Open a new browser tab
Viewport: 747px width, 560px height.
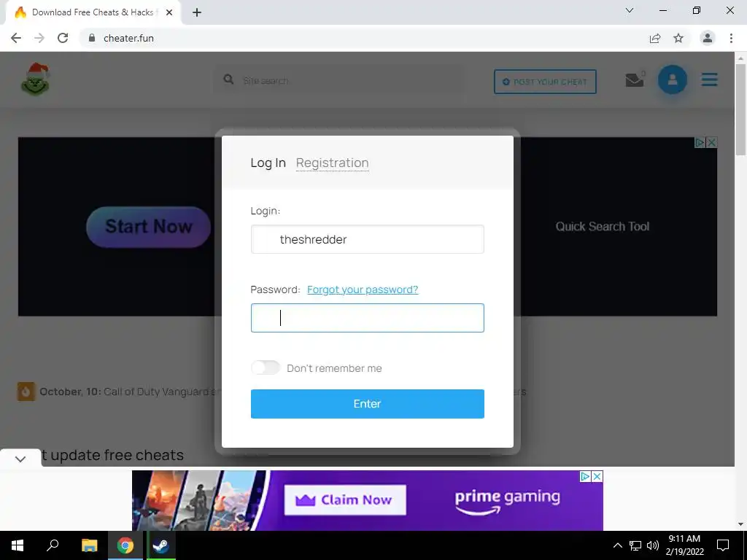point(197,12)
